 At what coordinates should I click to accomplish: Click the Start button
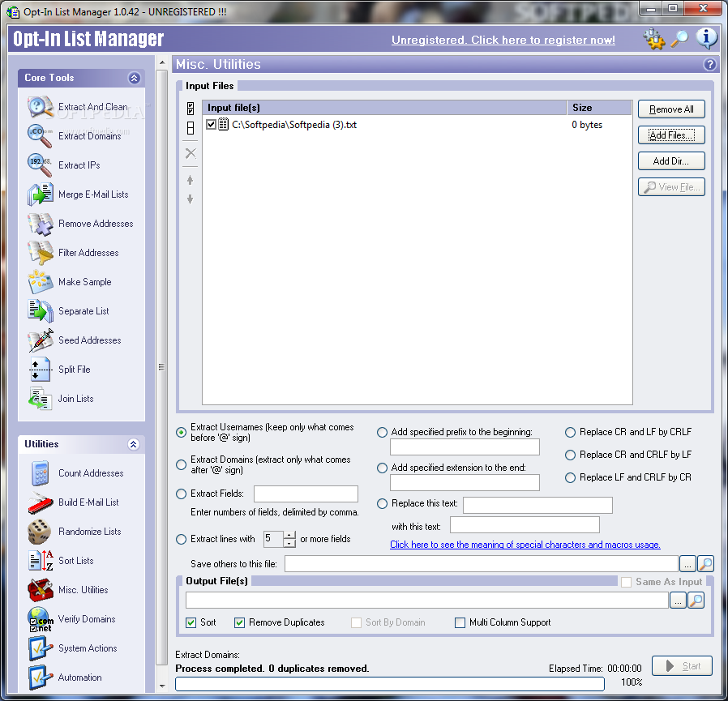click(x=682, y=666)
